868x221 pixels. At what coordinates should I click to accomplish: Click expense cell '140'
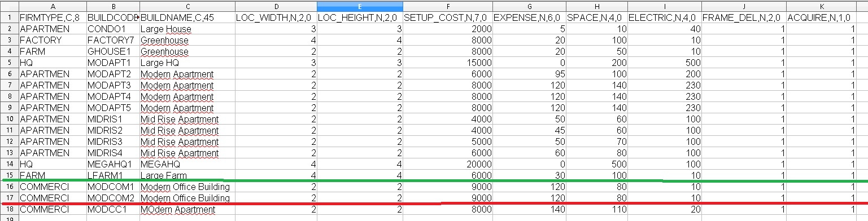(529, 209)
